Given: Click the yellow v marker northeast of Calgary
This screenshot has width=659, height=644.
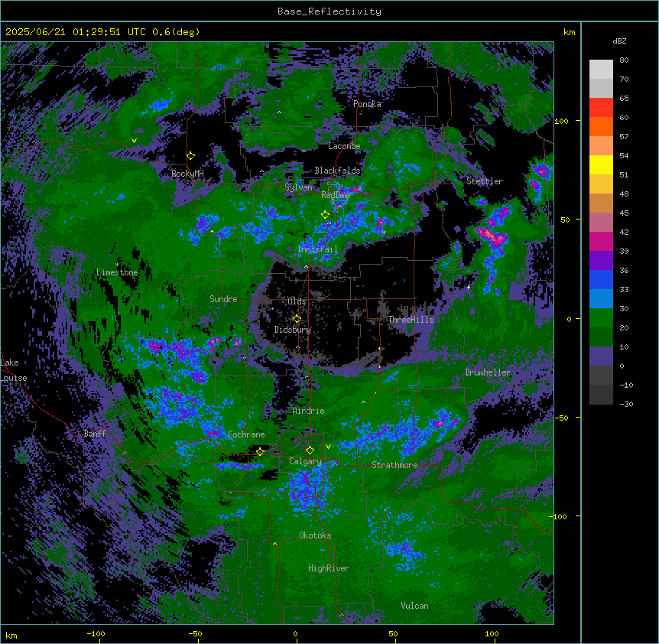Looking at the screenshot, I should [x=328, y=447].
